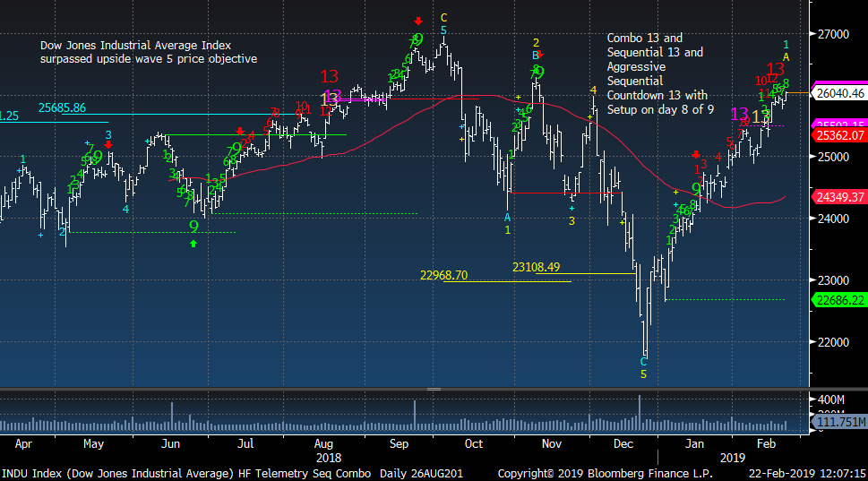Click the red down arrow in early January
This screenshot has height=481, width=868.
[696, 155]
